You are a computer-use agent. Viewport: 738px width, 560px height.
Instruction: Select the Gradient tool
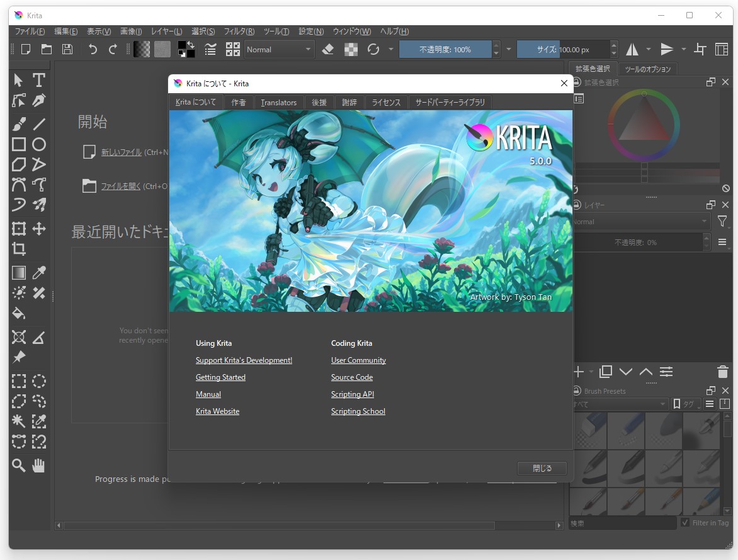[x=18, y=272]
